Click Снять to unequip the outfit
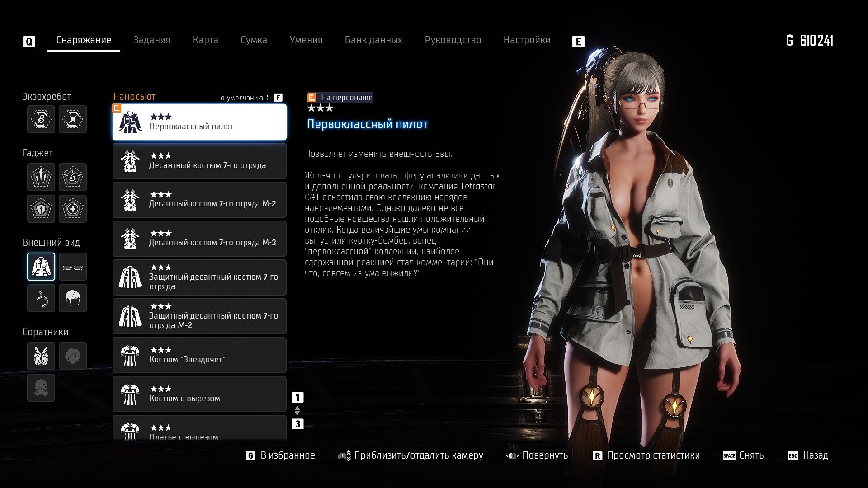 (x=744, y=455)
